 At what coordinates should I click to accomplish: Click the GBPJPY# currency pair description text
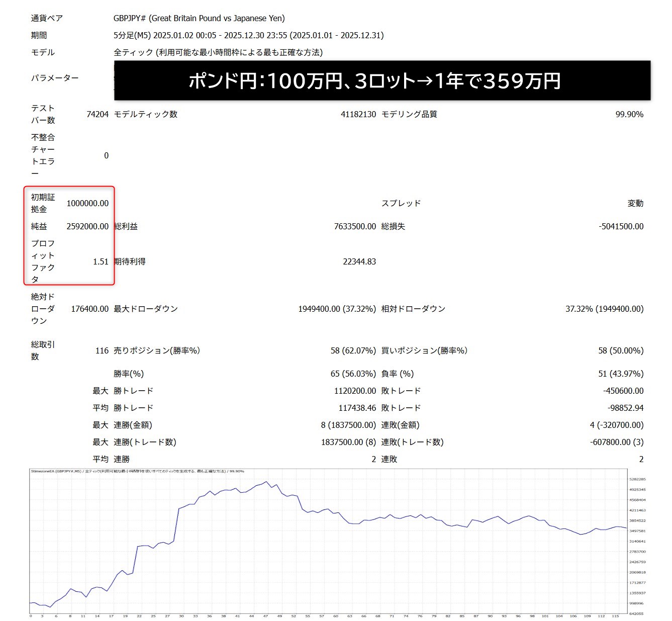pos(199,18)
